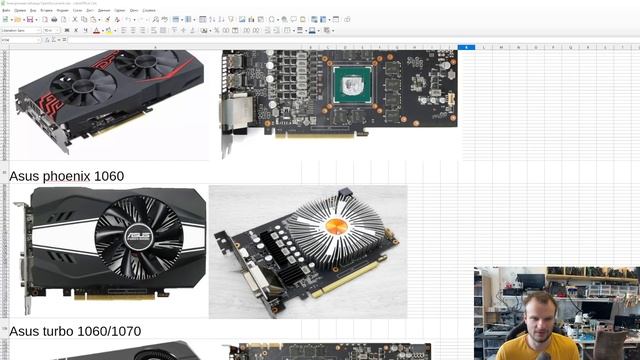Open the Правка menu
Image resolution: width=640 pixels, height=360 pixels.
[20, 10]
